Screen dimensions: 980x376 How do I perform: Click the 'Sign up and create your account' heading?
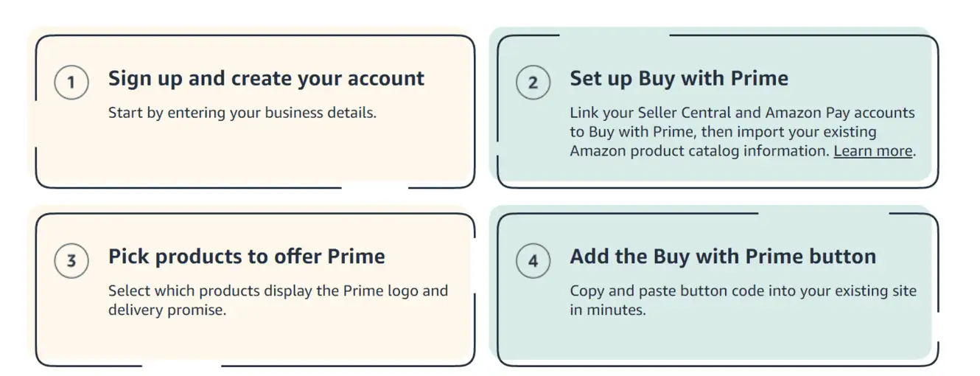tap(266, 79)
